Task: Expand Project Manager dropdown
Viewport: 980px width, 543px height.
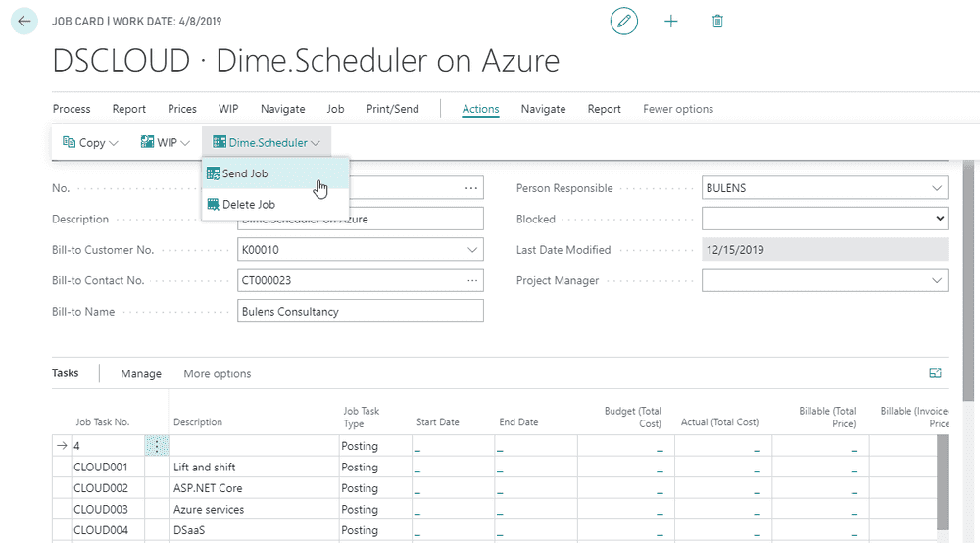Action: (x=936, y=280)
